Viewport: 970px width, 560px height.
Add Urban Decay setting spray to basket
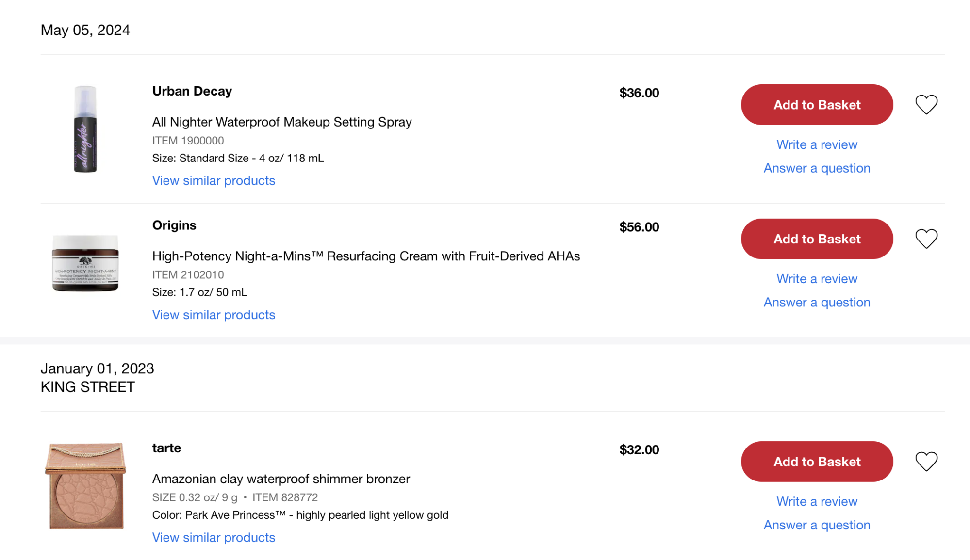816,105
